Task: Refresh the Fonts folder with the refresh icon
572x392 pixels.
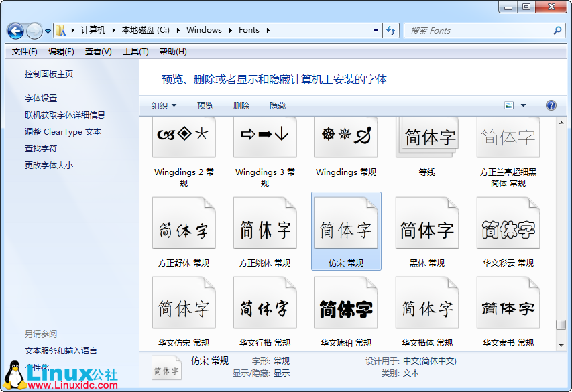Action: (x=391, y=31)
